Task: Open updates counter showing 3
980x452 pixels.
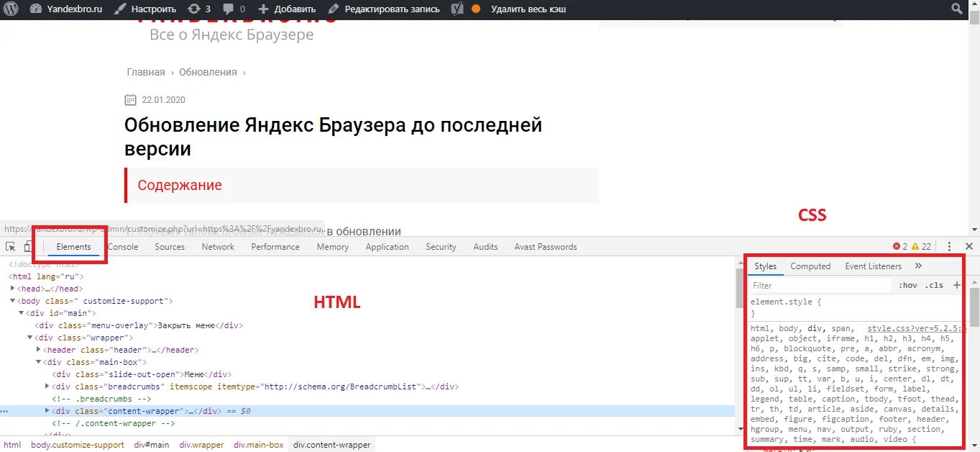Action: [199, 9]
